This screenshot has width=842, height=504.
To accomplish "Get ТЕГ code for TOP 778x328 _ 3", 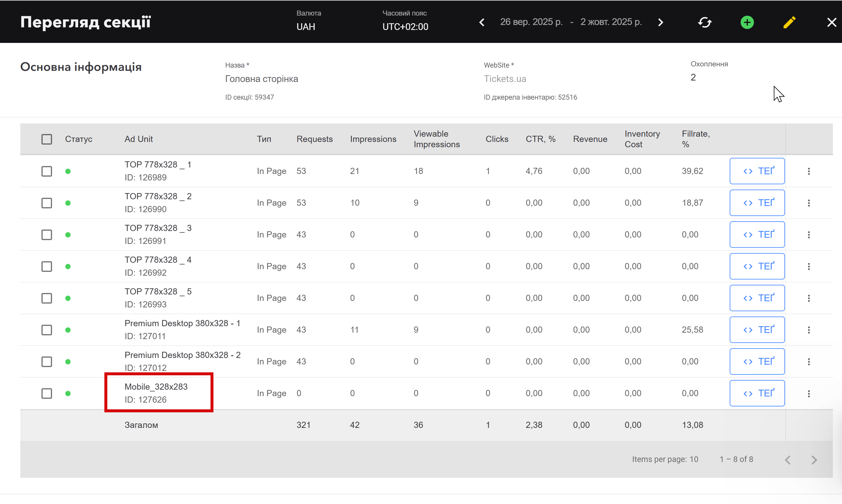I will [757, 235].
